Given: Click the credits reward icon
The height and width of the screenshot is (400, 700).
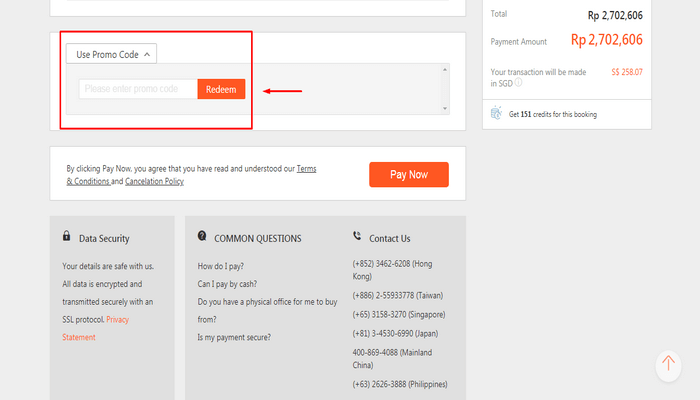Looking at the screenshot, I should coord(496,113).
